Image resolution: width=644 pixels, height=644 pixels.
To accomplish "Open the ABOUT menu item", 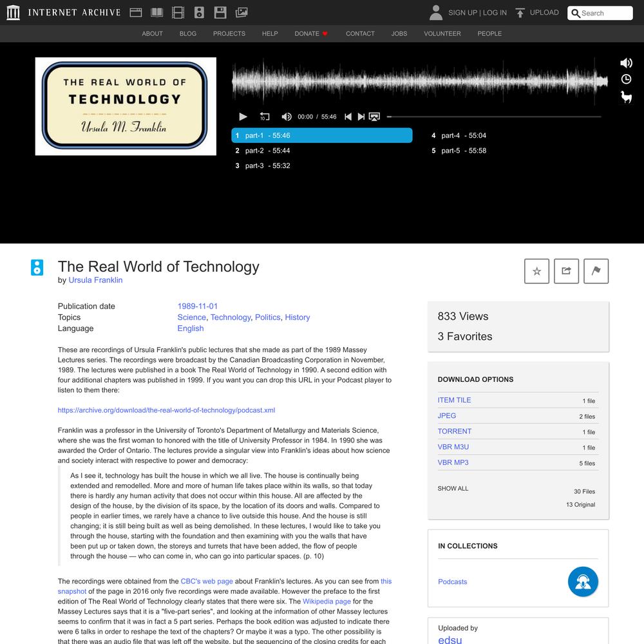I will tap(153, 33).
